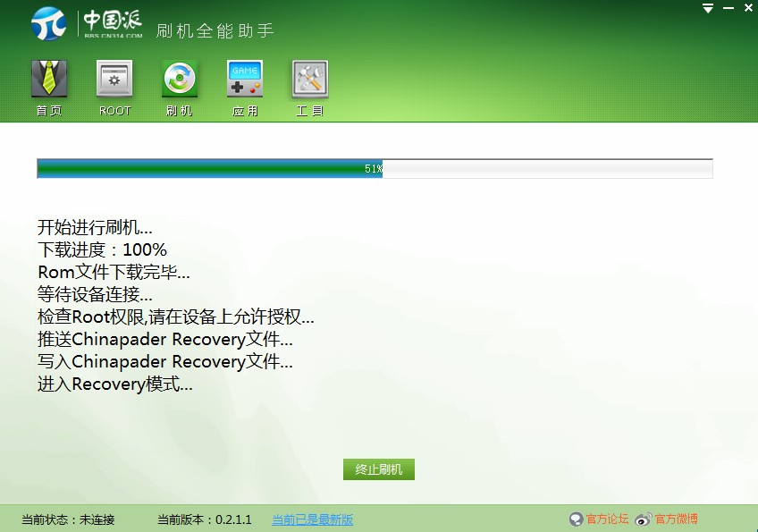Select the 首页 tab label
The image size is (758, 532).
pos(49,111)
